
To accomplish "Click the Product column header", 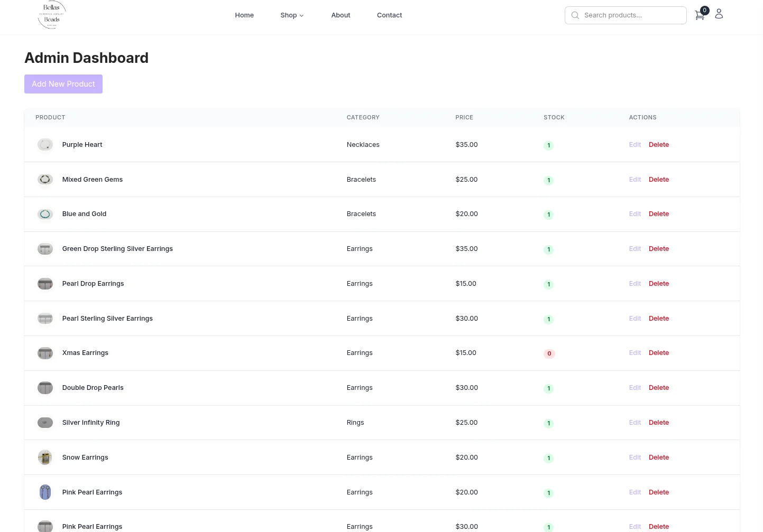I will point(50,117).
